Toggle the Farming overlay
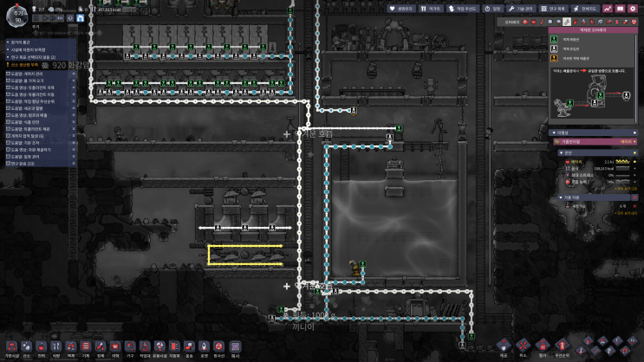This screenshot has width=644, height=362. pyautogui.click(x=600, y=22)
